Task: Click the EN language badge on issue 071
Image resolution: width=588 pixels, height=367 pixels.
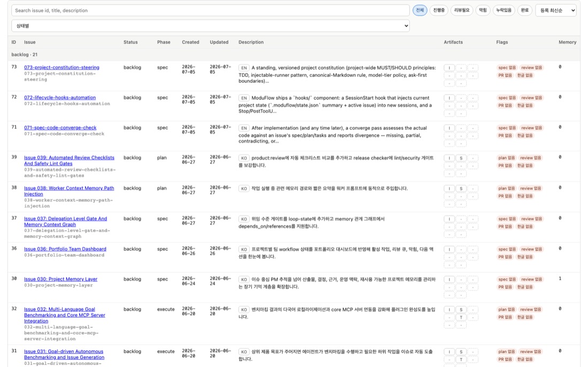Action: (x=244, y=128)
